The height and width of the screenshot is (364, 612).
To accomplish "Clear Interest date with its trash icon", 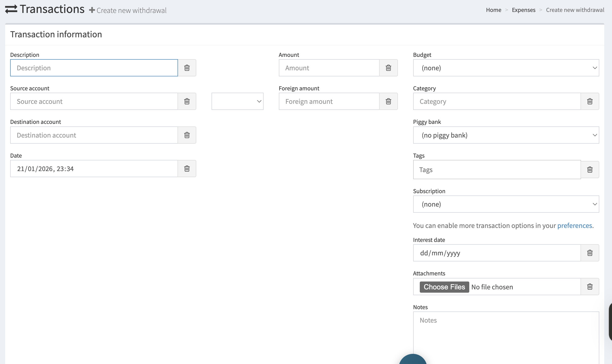I will point(590,253).
